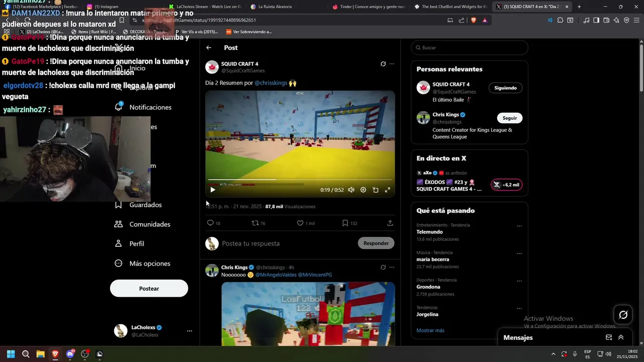Open Guardados in the sidebar
This screenshot has height=362, width=644.
point(138,205)
